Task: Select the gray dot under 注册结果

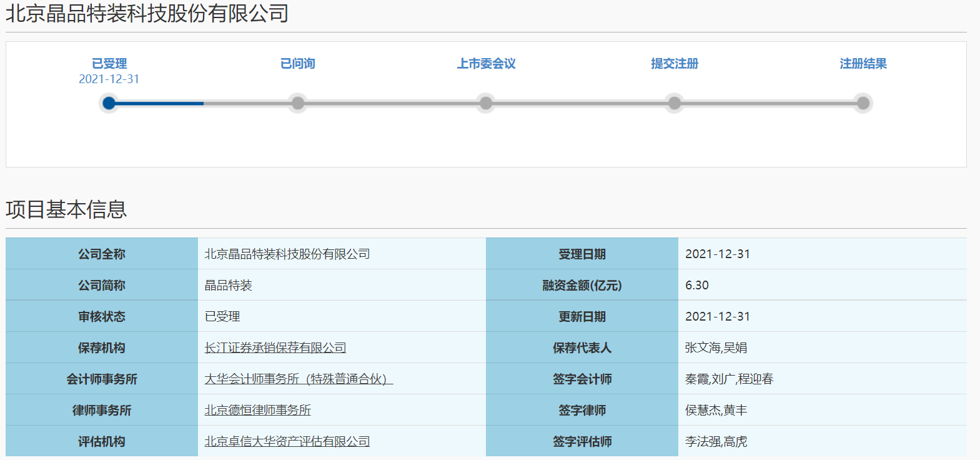Action: tap(863, 103)
